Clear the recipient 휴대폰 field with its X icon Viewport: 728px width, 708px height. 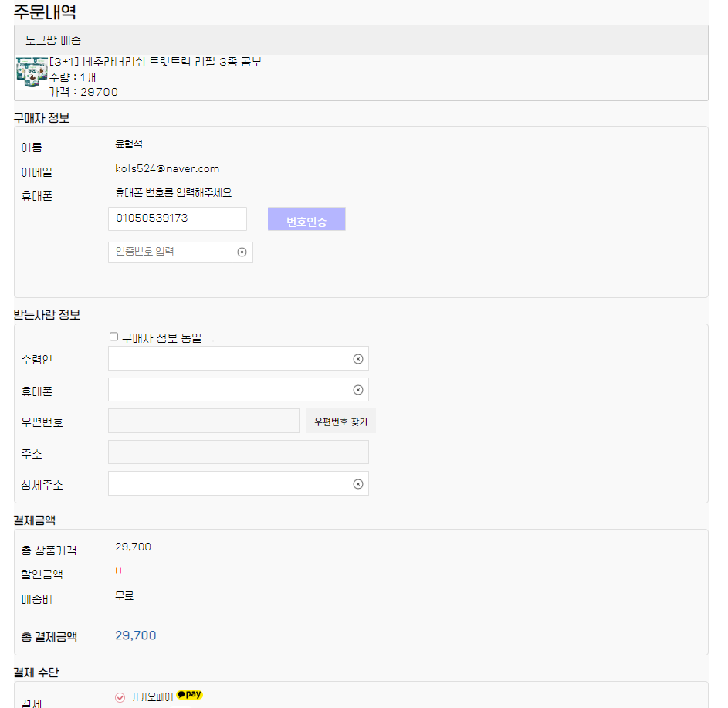[358, 390]
